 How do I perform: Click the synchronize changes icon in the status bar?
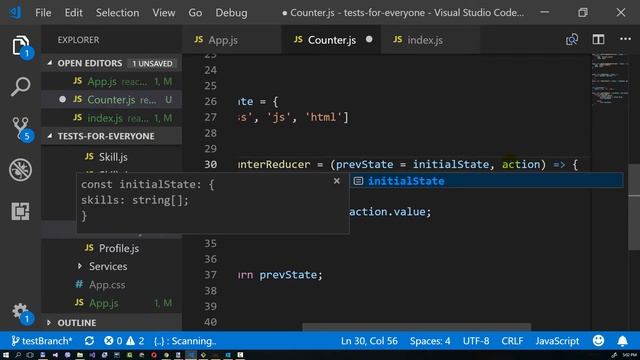point(89,341)
